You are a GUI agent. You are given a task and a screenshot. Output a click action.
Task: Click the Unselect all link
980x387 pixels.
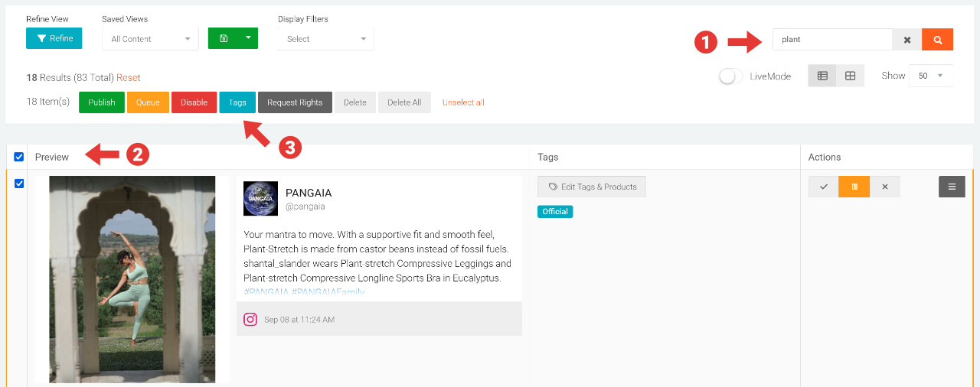point(463,102)
